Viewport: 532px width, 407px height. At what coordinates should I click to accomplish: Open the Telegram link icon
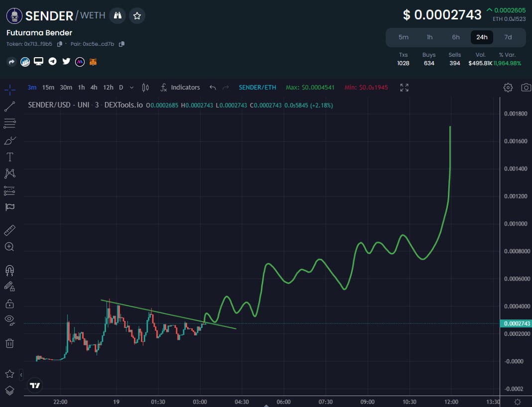pos(52,61)
